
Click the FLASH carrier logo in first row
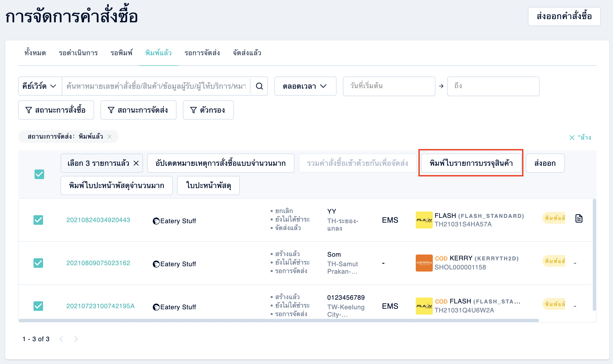coord(424,220)
